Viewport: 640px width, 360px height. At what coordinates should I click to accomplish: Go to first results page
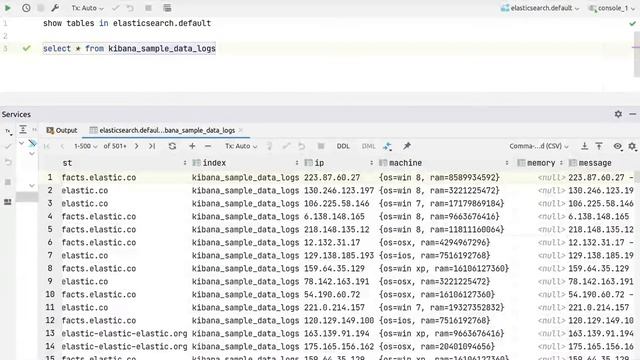pos(47,146)
